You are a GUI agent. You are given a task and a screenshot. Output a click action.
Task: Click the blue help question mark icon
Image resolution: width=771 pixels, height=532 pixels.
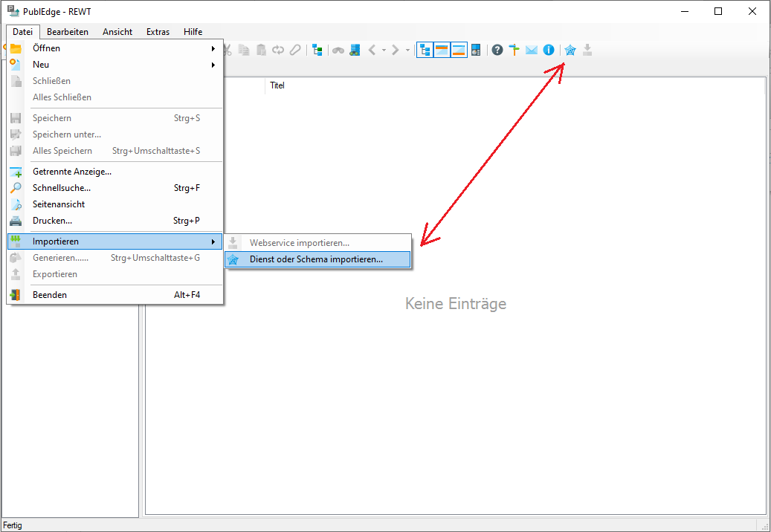click(x=497, y=50)
